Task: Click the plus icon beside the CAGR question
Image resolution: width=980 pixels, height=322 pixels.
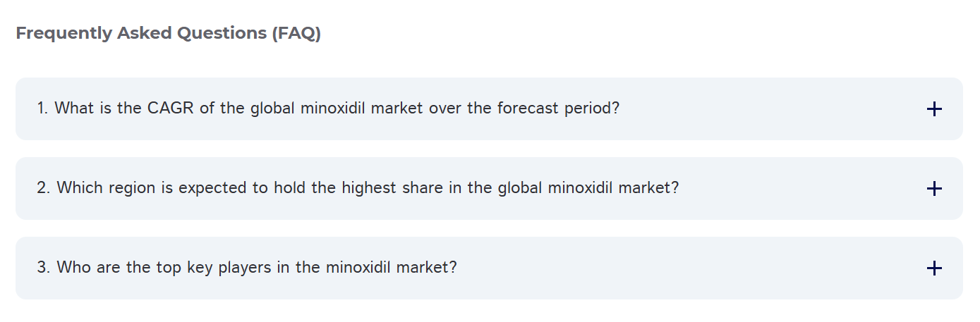Action: 933,109
